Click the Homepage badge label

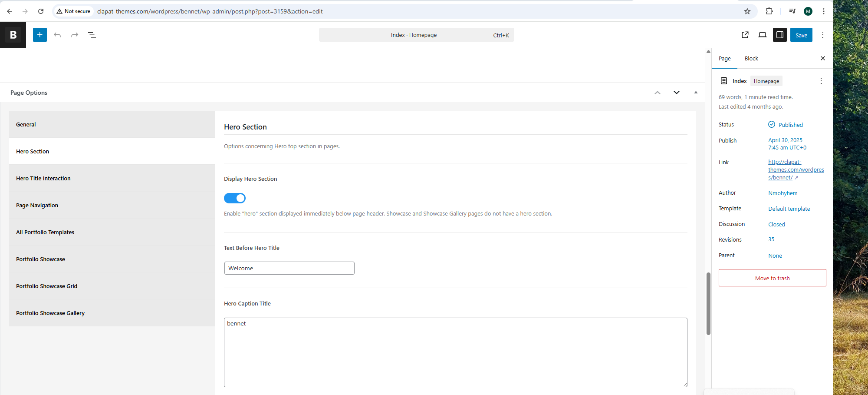tap(766, 81)
